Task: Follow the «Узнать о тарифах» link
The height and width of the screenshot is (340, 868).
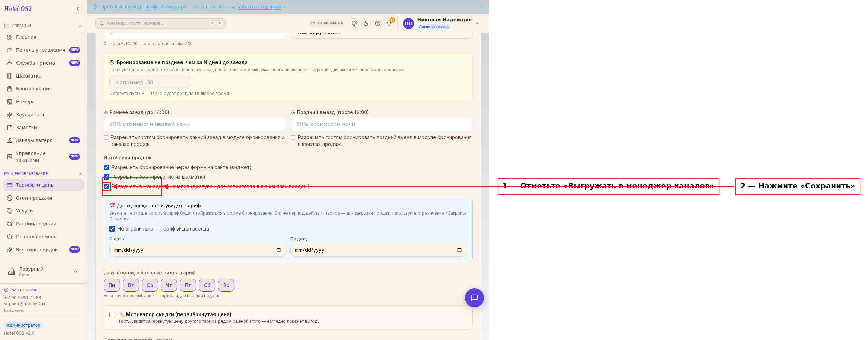Action: (x=259, y=7)
